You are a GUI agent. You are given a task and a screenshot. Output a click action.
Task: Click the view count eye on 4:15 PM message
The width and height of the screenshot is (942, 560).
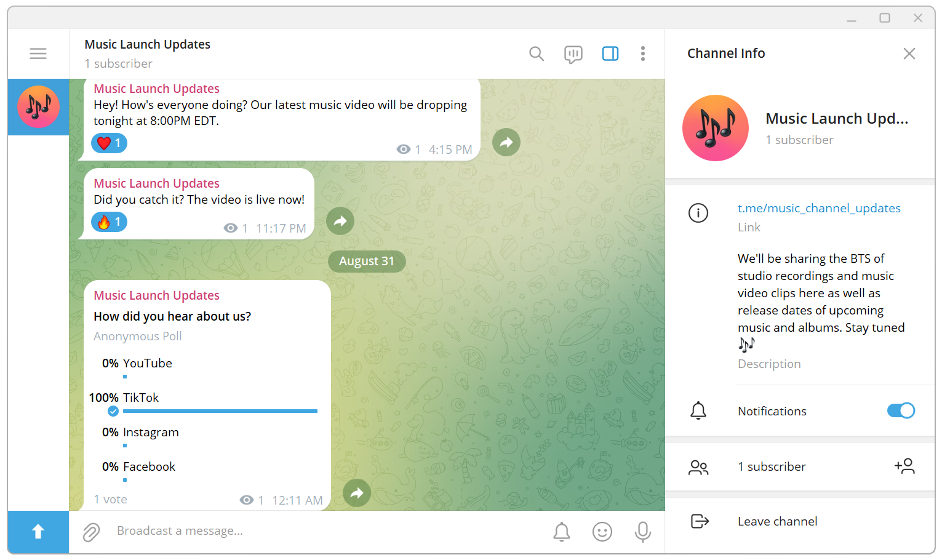[404, 150]
